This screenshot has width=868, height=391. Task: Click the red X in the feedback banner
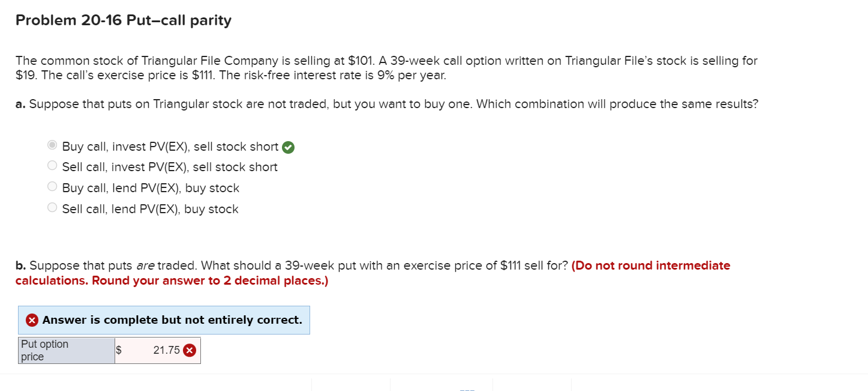pos(32,320)
